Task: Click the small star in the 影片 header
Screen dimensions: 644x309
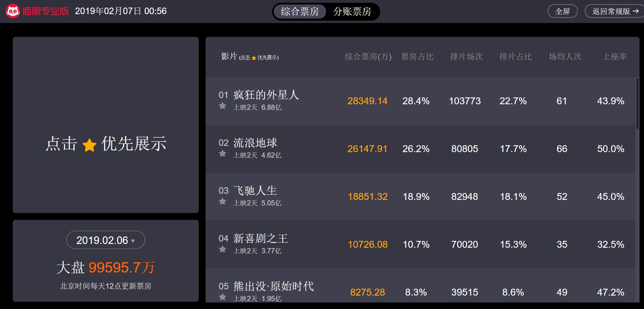Action: pos(254,58)
